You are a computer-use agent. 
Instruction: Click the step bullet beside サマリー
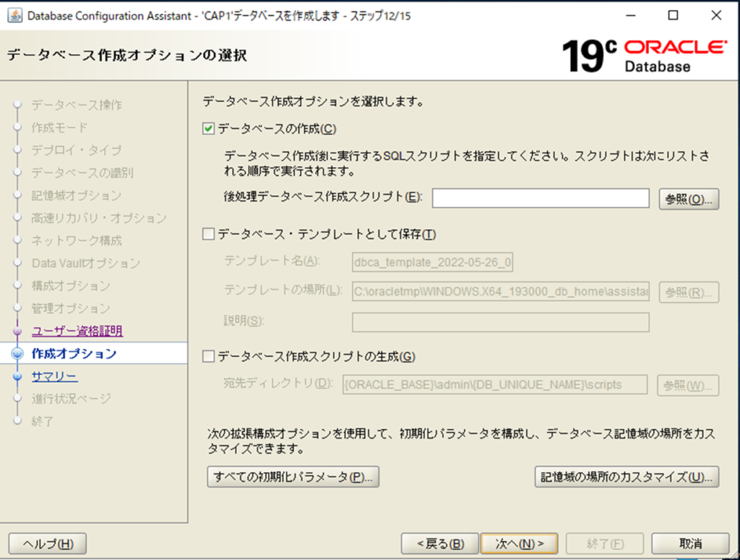pyautogui.click(x=17, y=376)
